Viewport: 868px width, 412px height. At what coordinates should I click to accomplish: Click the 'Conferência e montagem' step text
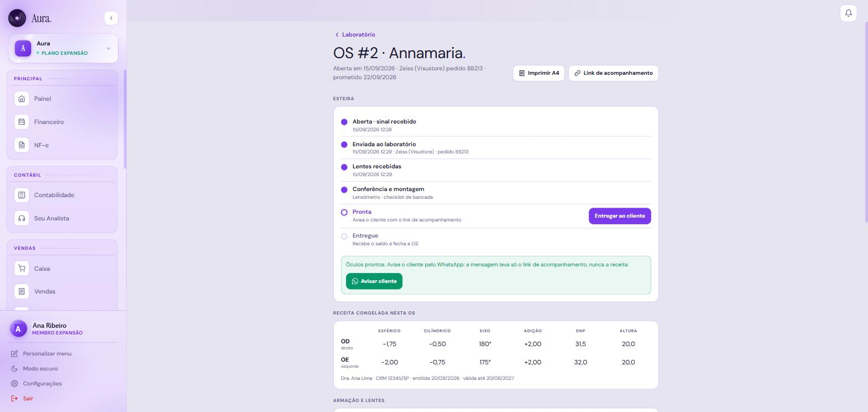[388, 189]
